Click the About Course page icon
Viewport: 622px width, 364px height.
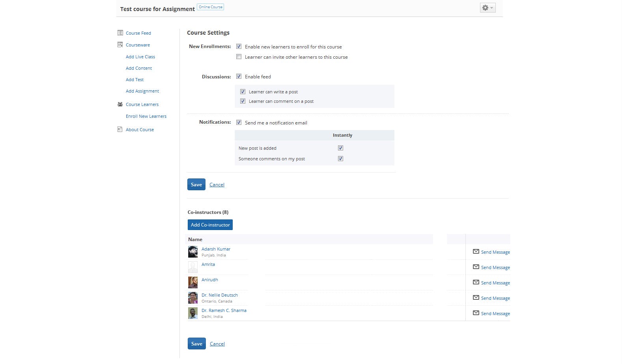(x=120, y=129)
